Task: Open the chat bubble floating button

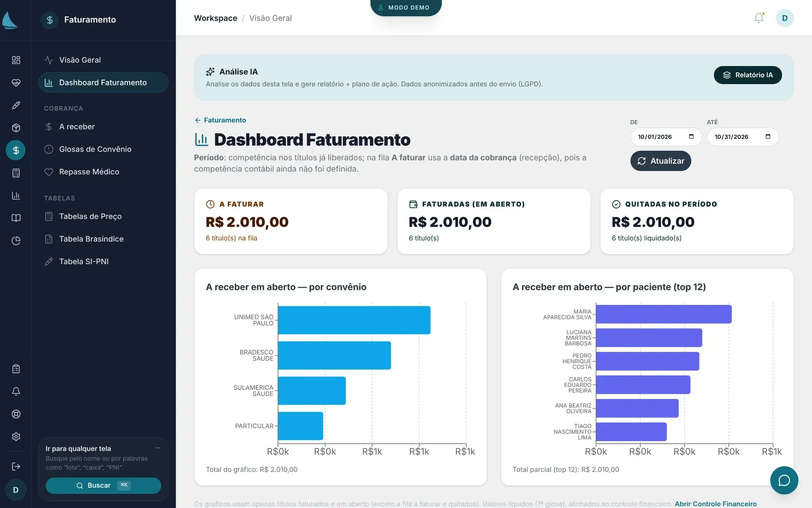Action: pyautogui.click(x=784, y=480)
